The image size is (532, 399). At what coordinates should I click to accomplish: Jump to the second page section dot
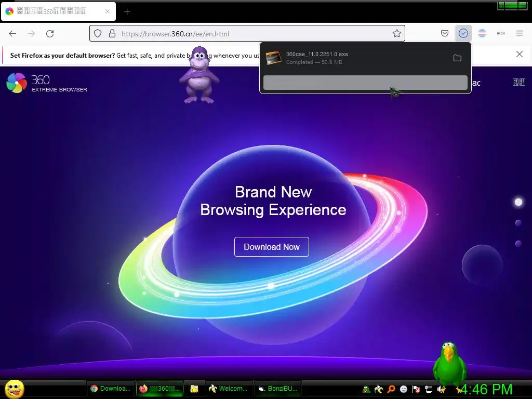click(x=518, y=223)
